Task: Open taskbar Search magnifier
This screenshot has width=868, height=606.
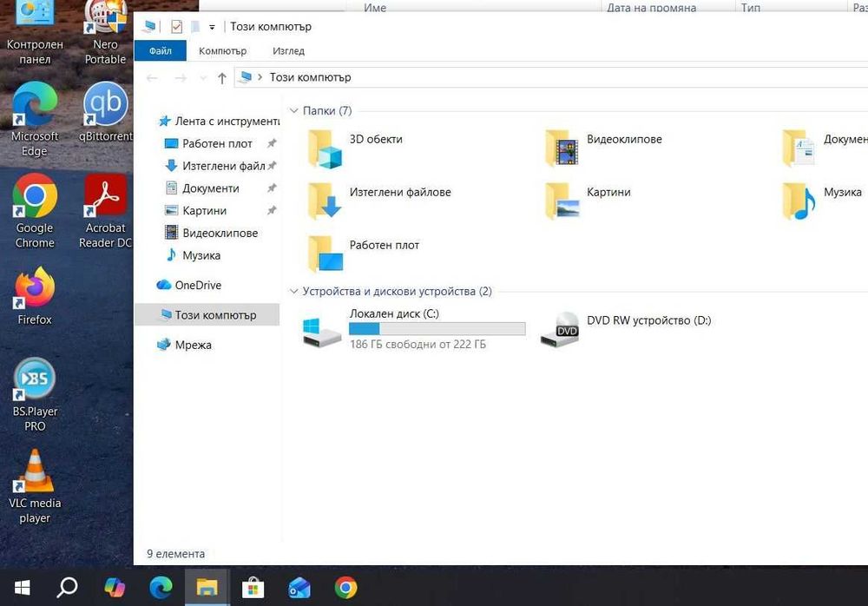Action: tap(68, 587)
